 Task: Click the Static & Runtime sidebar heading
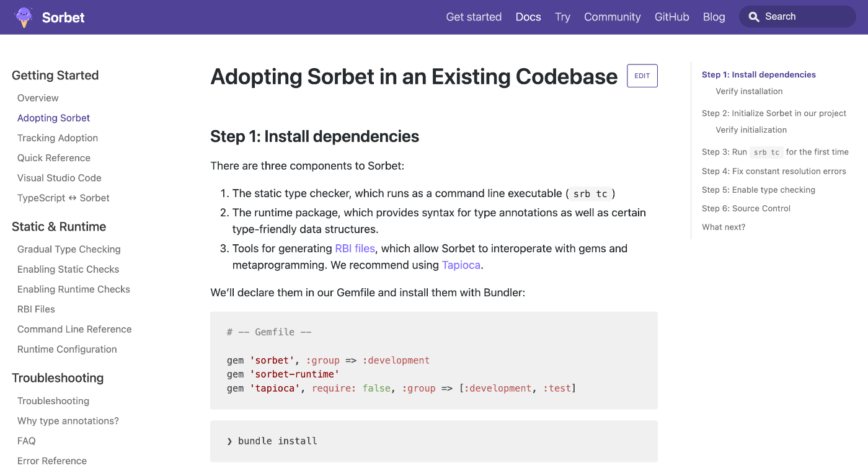tap(59, 226)
